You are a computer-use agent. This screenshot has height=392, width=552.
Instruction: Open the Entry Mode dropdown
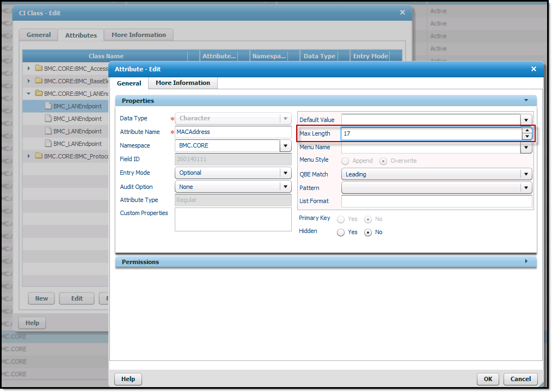[285, 173]
